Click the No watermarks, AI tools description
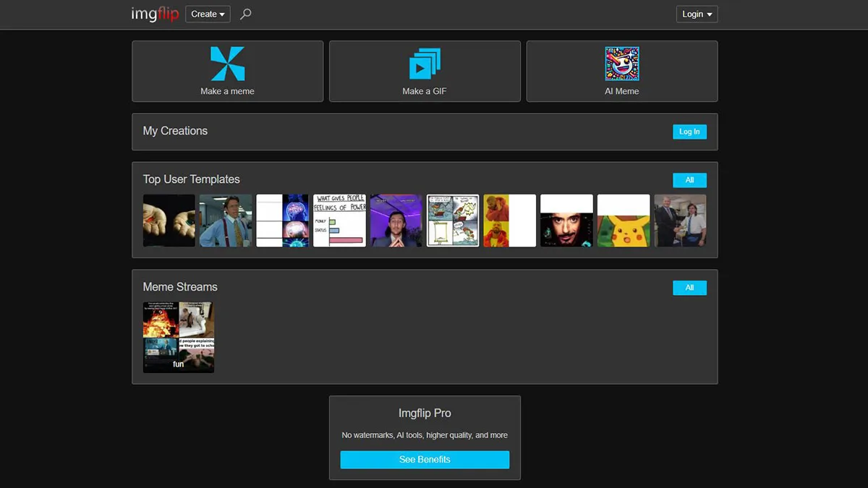 [425, 435]
